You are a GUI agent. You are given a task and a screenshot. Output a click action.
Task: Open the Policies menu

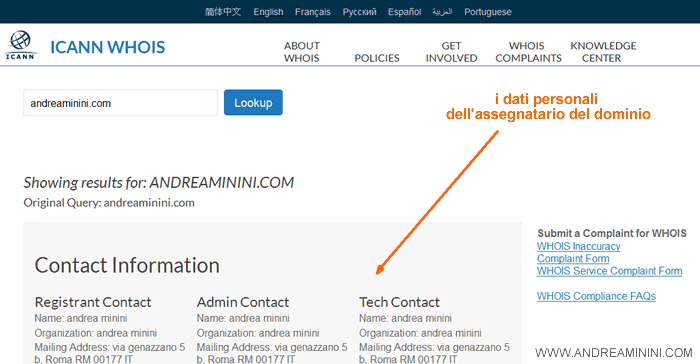coord(377,58)
